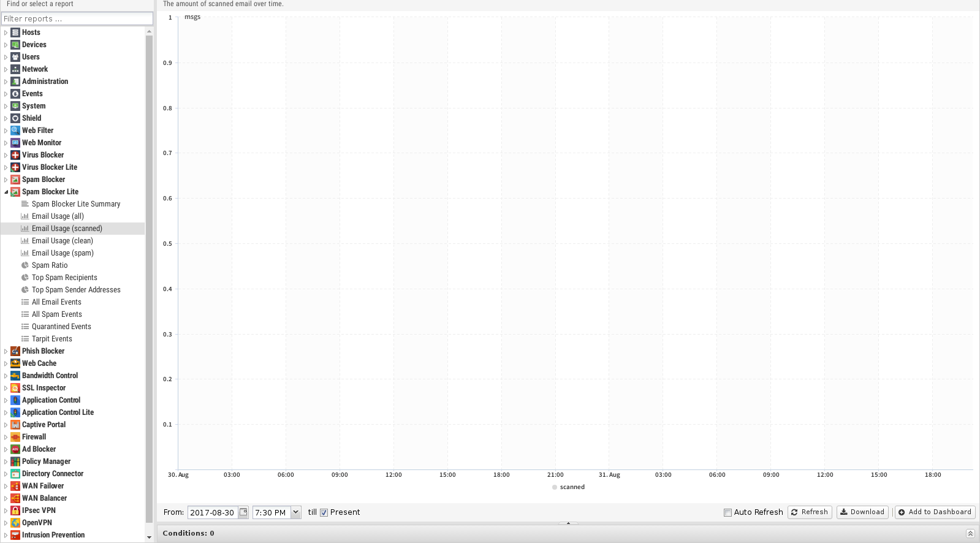Expand the Web Filter tree node

click(x=6, y=131)
